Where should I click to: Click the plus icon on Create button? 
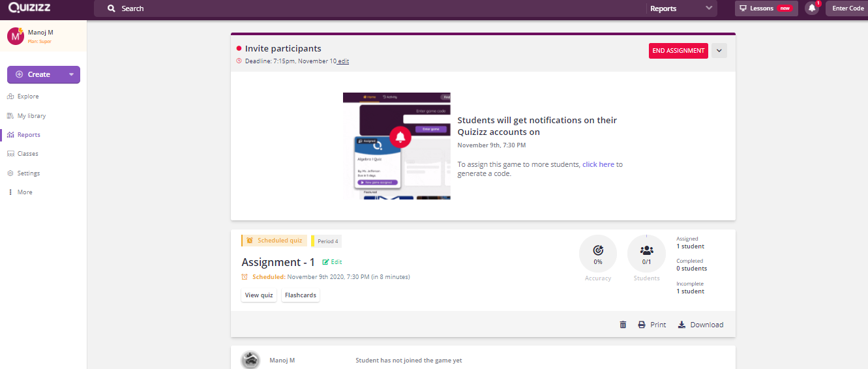click(x=19, y=74)
